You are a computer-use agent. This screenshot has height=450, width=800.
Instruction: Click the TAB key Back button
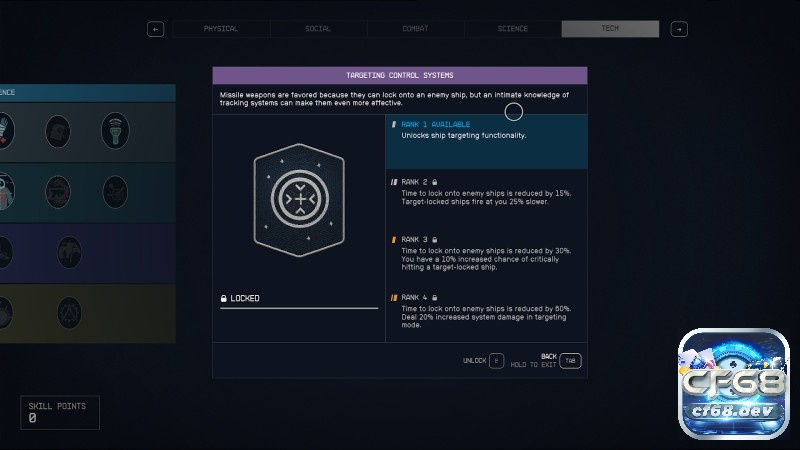(x=570, y=361)
